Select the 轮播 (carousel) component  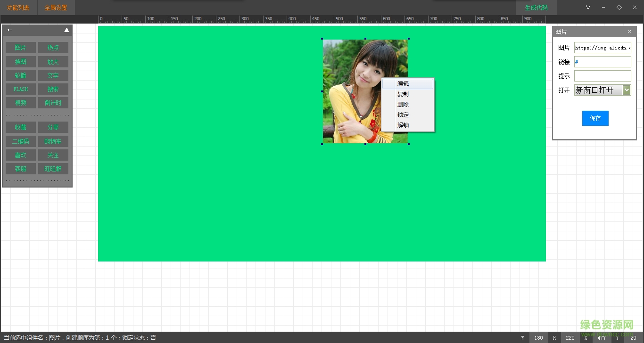(21, 75)
